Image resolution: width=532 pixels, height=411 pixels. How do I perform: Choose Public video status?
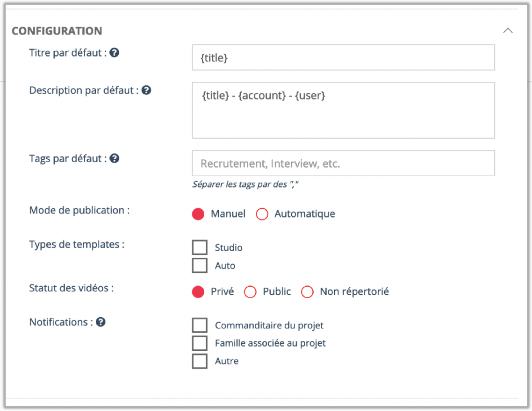(x=251, y=292)
